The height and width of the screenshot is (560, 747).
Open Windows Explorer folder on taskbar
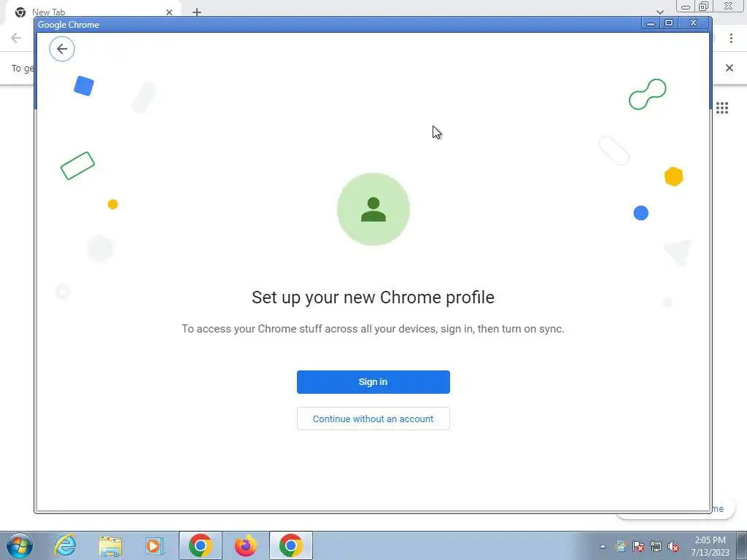(110, 546)
